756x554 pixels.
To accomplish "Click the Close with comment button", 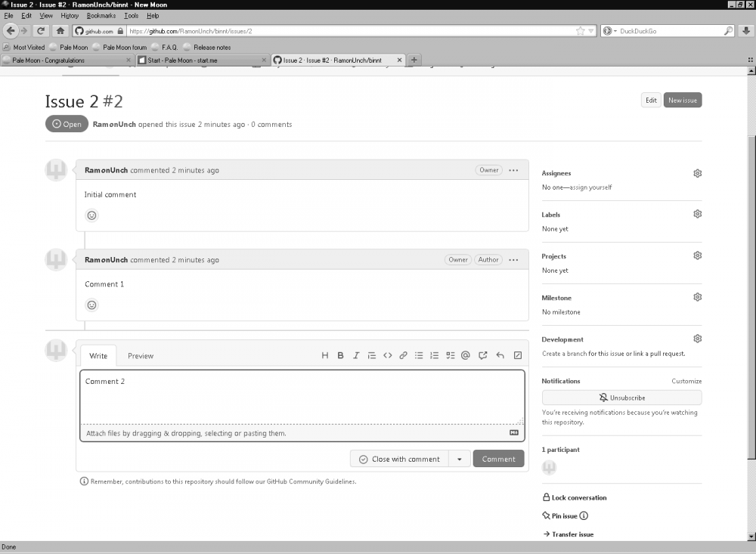I will 400,459.
